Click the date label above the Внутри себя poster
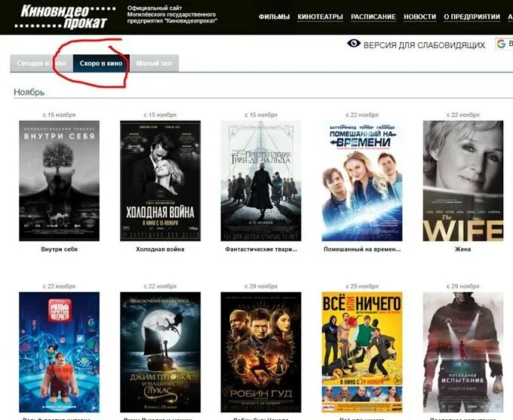 (x=59, y=115)
